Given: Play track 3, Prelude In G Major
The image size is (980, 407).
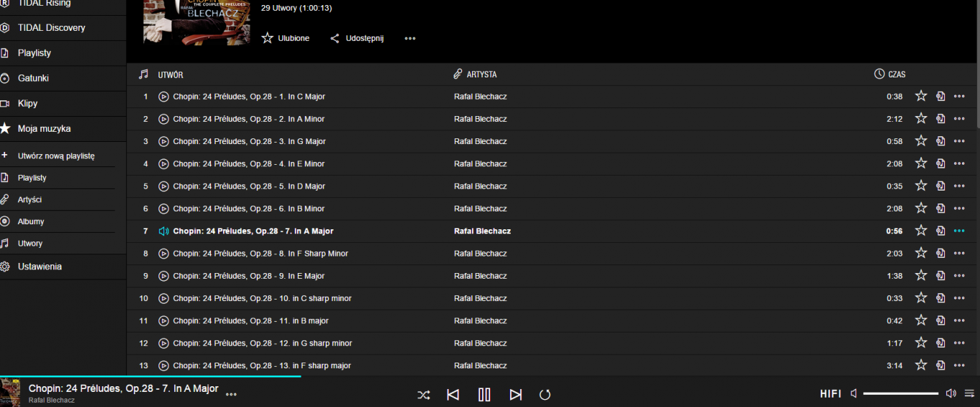Looking at the screenshot, I should (x=164, y=141).
